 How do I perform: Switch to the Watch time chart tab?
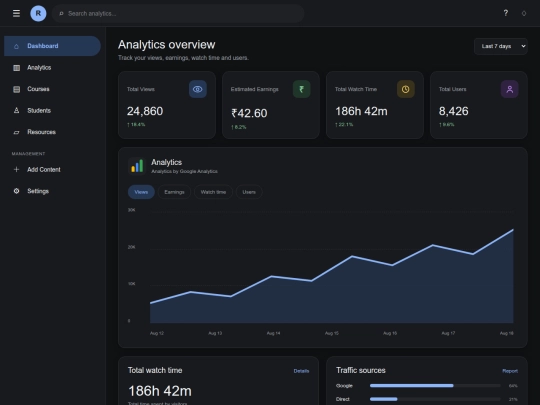(x=213, y=192)
